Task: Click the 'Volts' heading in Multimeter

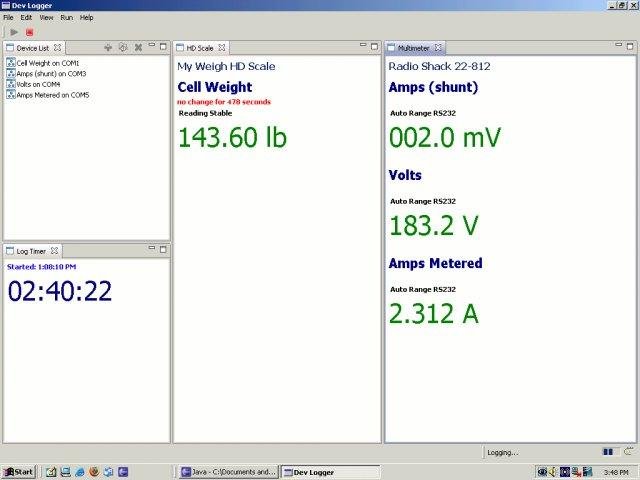Action: 405,175
